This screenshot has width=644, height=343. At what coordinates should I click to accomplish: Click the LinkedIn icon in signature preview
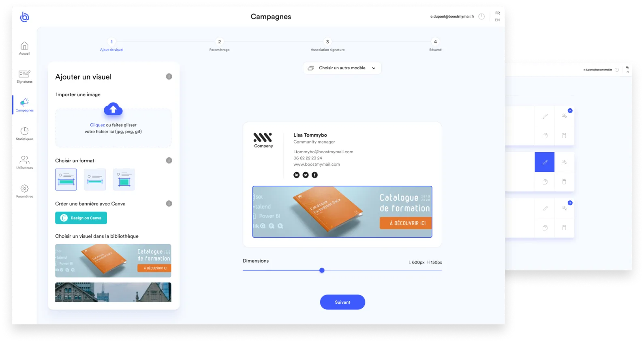point(297,175)
